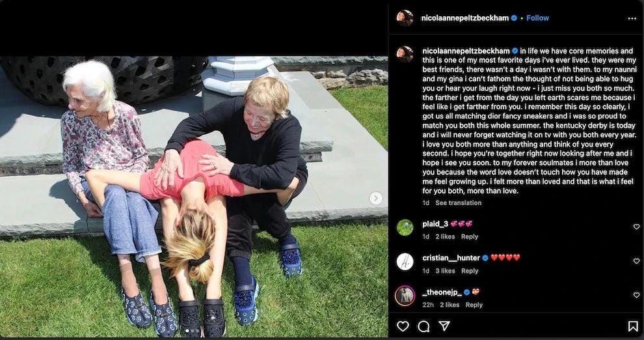Like the post with the heart icon
This screenshot has height=340, width=644.
click(x=403, y=326)
